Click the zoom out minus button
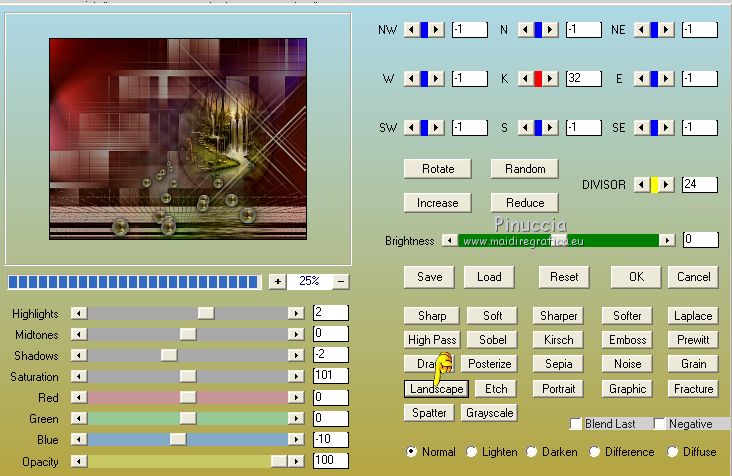 pos(342,282)
